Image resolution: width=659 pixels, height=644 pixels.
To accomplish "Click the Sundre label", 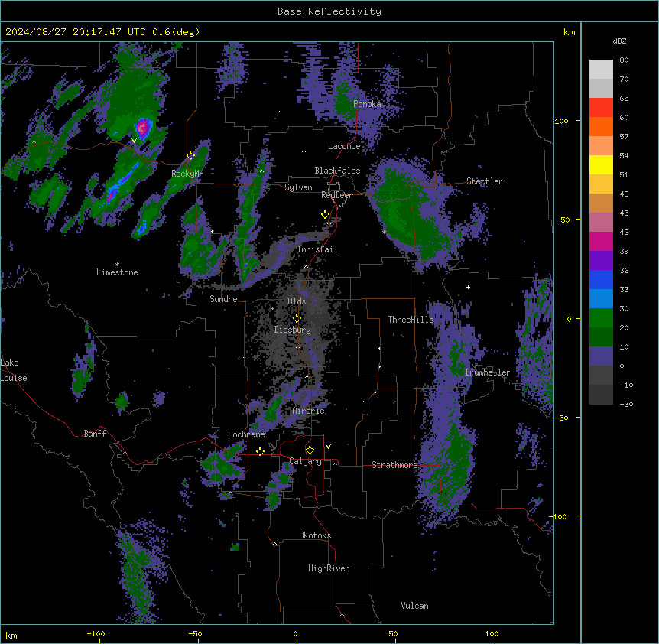I will tap(223, 299).
